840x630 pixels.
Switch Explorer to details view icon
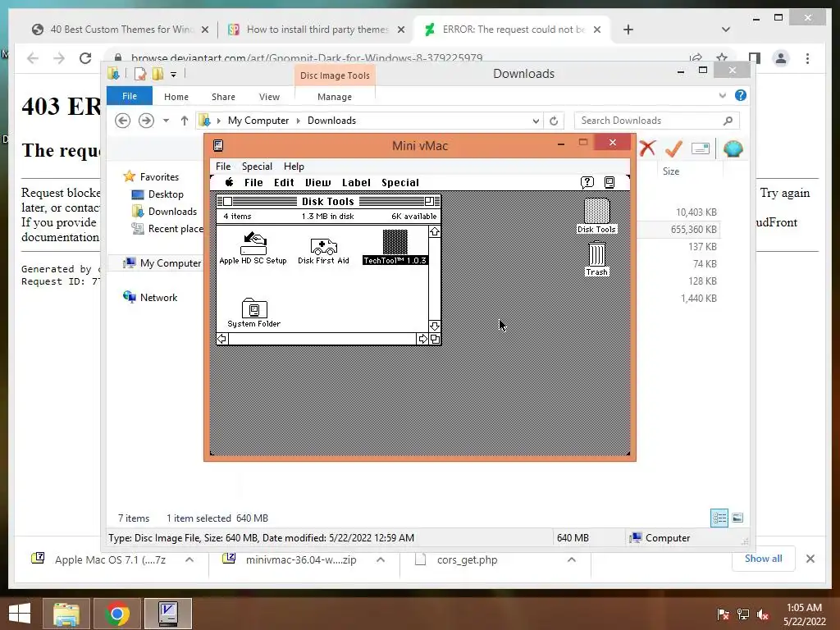719,518
